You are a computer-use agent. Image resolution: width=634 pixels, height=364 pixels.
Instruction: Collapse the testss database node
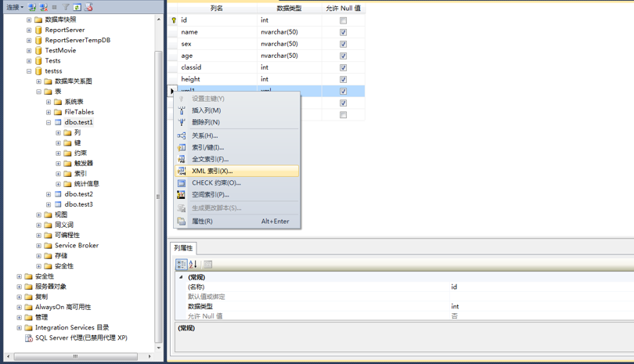pyautogui.click(x=29, y=71)
